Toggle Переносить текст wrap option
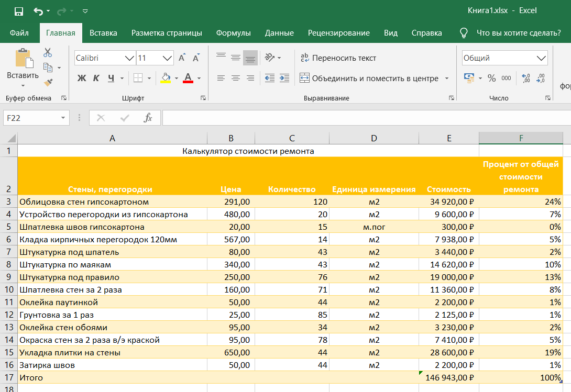This screenshot has width=571, height=392. pyautogui.click(x=338, y=58)
